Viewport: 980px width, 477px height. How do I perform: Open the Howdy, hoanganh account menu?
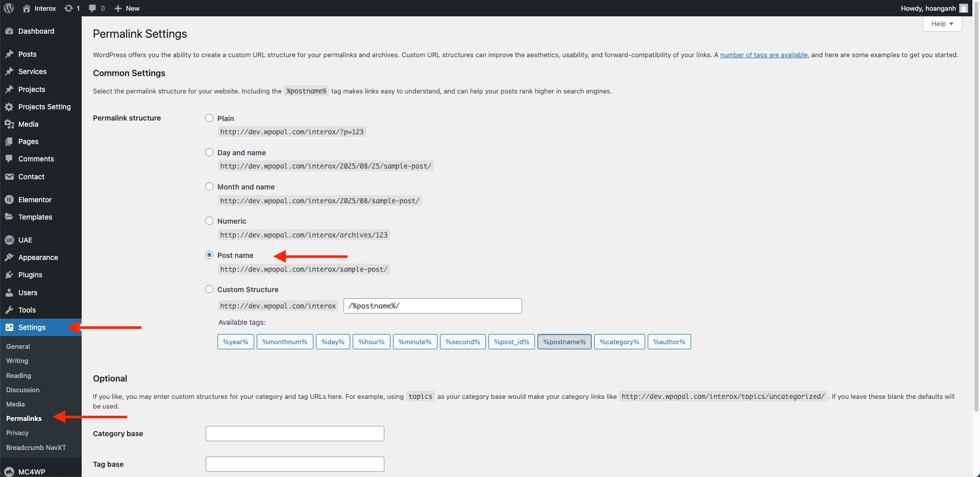pos(928,8)
